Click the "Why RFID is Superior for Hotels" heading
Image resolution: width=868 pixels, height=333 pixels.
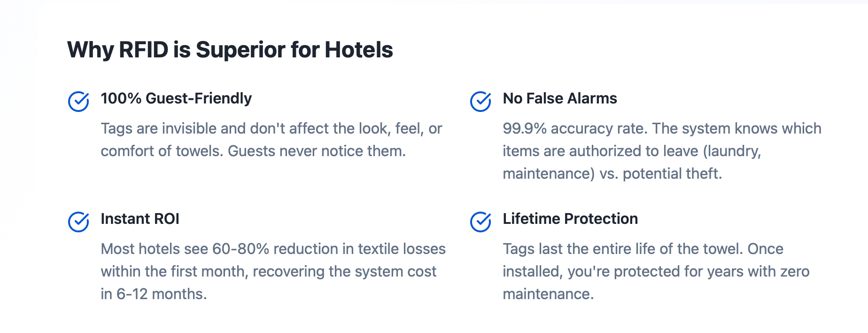pos(230,50)
